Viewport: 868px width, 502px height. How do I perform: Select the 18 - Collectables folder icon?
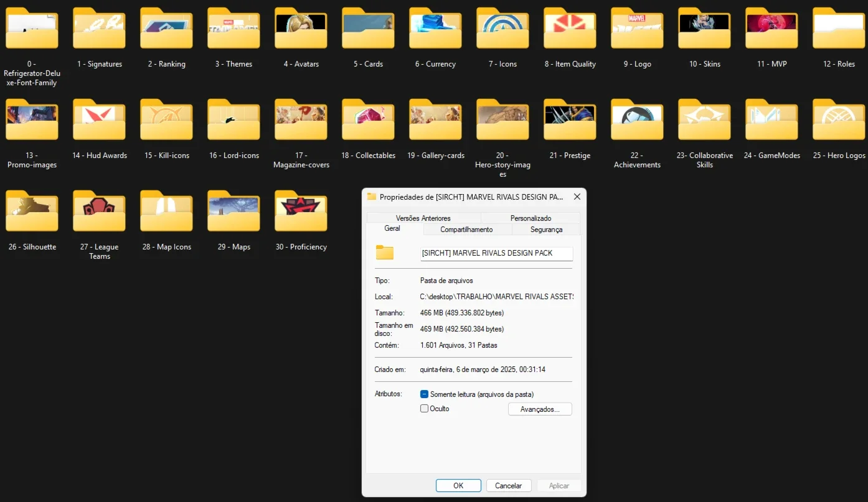click(x=368, y=119)
